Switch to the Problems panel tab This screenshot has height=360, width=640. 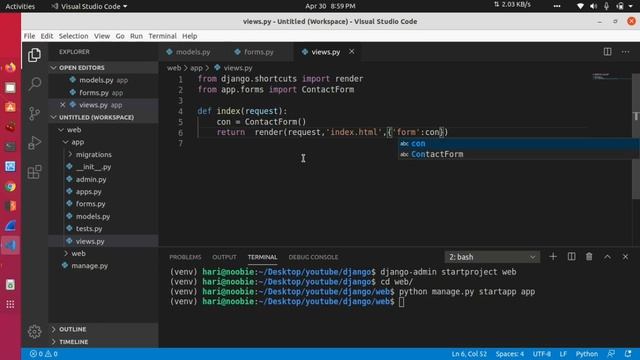[185, 257]
